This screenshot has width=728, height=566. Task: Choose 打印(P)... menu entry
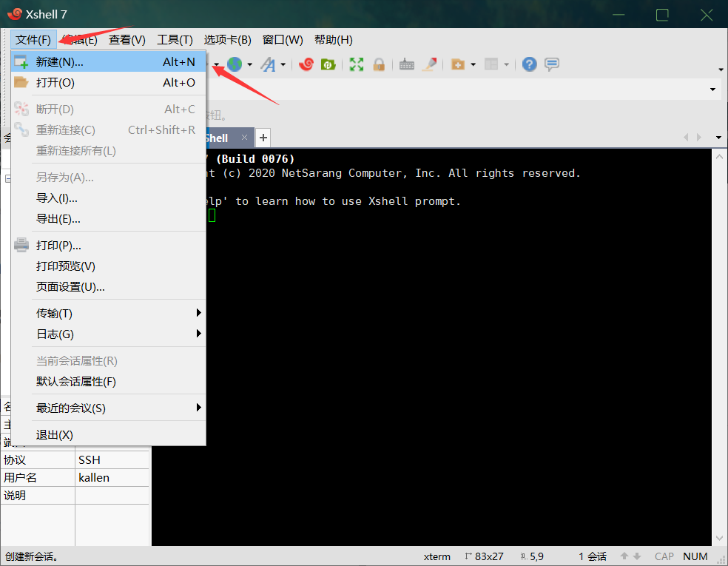[x=109, y=245]
